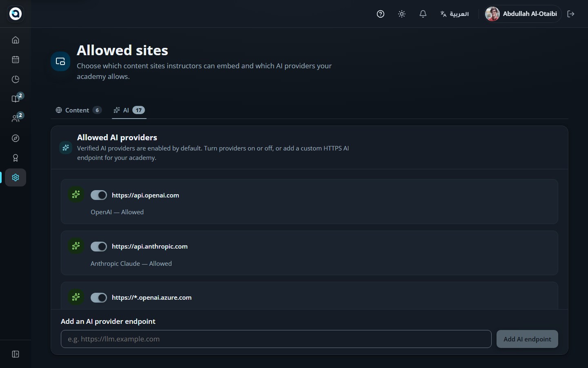Focus the AI provider endpoint input field
The height and width of the screenshot is (368, 588).
[276, 339]
